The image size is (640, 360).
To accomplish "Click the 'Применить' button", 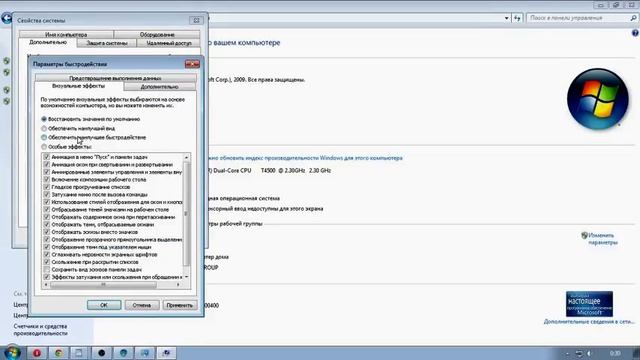I will point(180,305).
